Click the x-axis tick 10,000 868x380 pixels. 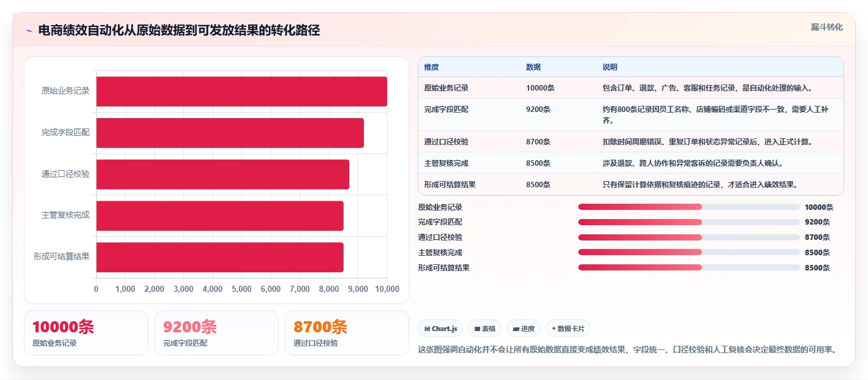click(387, 289)
